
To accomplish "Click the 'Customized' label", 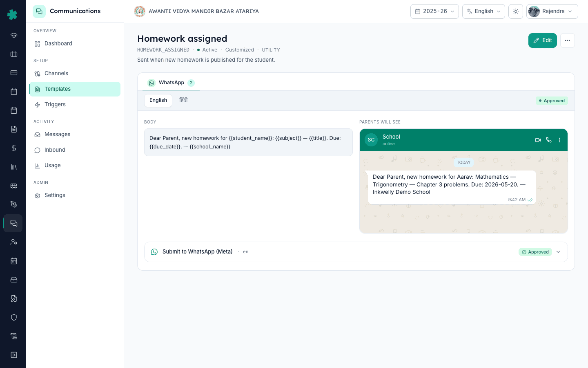I will coord(240,50).
